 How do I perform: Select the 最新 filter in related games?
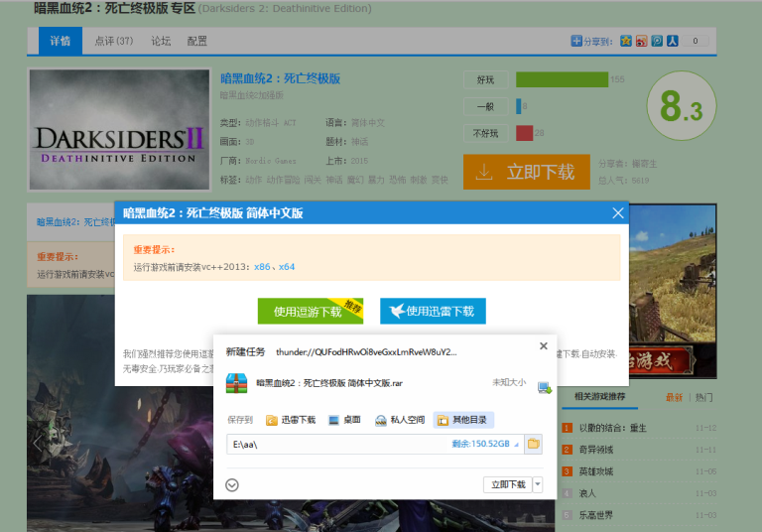pyautogui.click(x=674, y=397)
